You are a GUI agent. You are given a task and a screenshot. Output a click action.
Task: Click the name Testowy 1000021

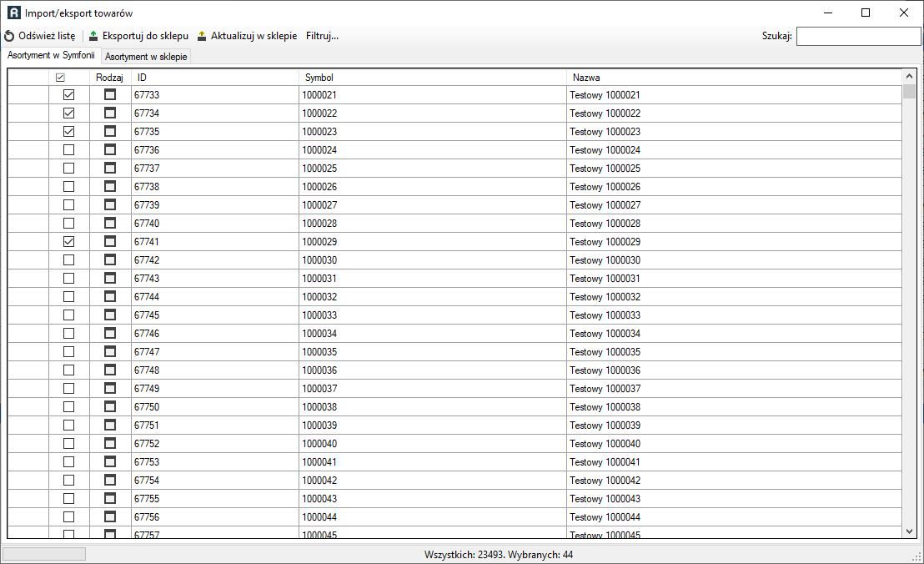pyautogui.click(x=605, y=95)
